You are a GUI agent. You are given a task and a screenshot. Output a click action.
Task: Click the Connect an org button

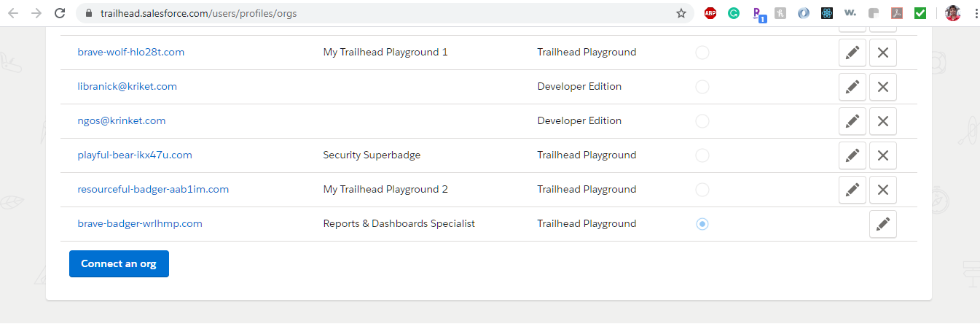point(119,263)
